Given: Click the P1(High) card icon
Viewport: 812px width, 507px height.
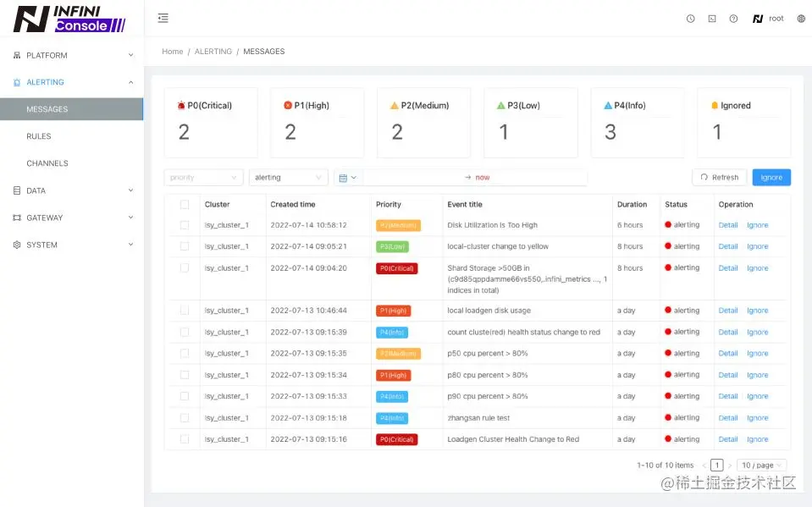Looking at the screenshot, I should (x=288, y=105).
